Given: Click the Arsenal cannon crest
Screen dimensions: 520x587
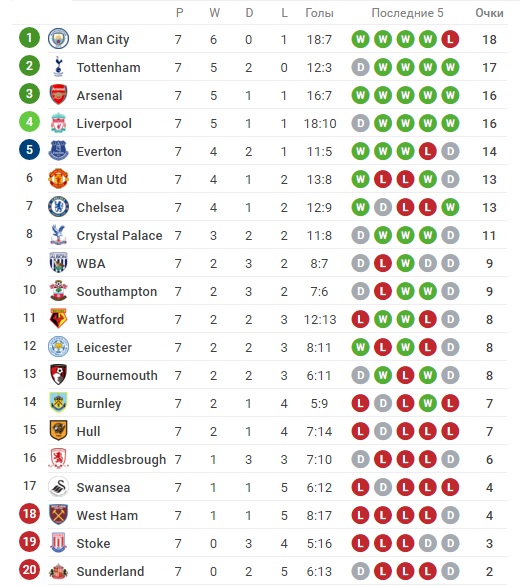Looking at the screenshot, I should [x=58, y=95].
